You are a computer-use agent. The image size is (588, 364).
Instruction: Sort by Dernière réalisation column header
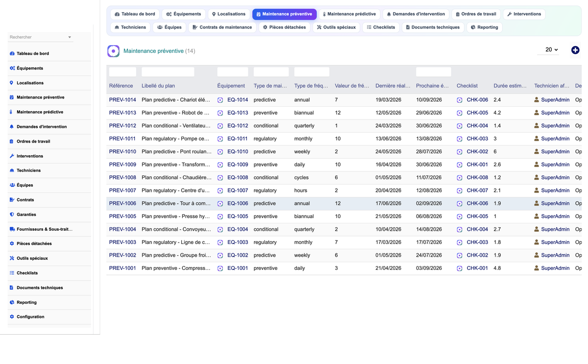[393, 86]
